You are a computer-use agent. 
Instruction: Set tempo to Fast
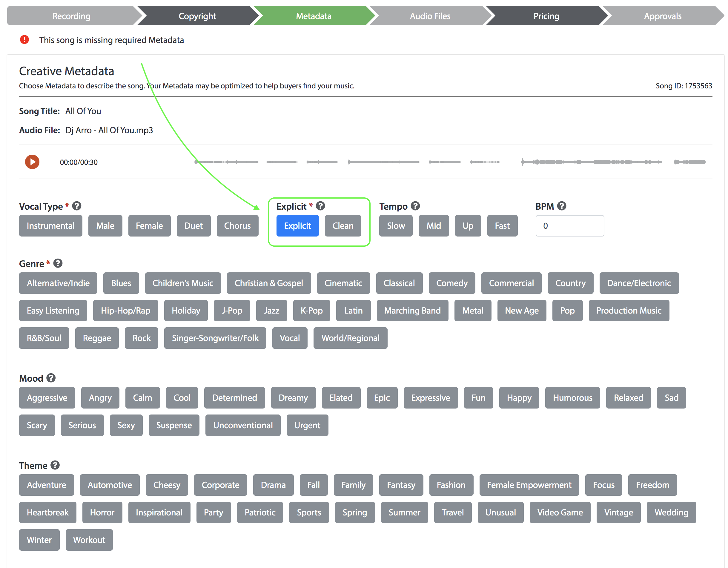[502, 226]
